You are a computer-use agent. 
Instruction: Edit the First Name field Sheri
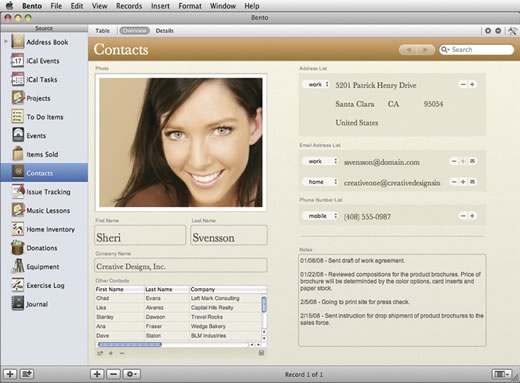pyautogui.click(x=140, y=235)
